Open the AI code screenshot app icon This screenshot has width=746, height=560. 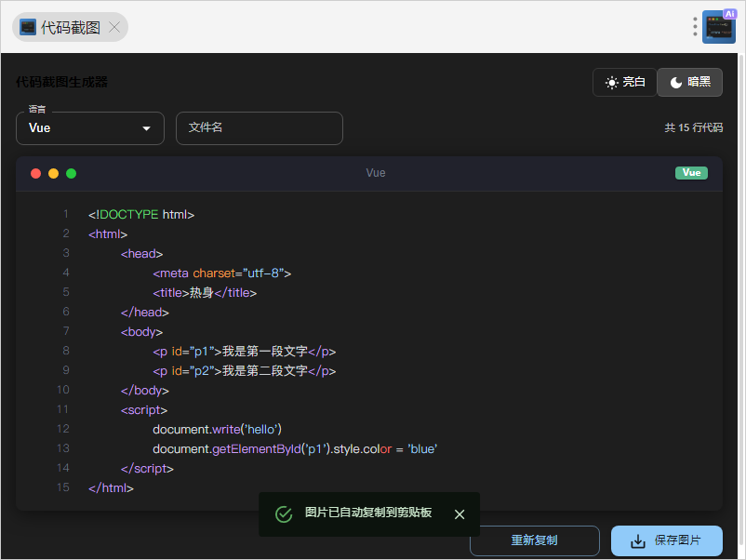719,27
